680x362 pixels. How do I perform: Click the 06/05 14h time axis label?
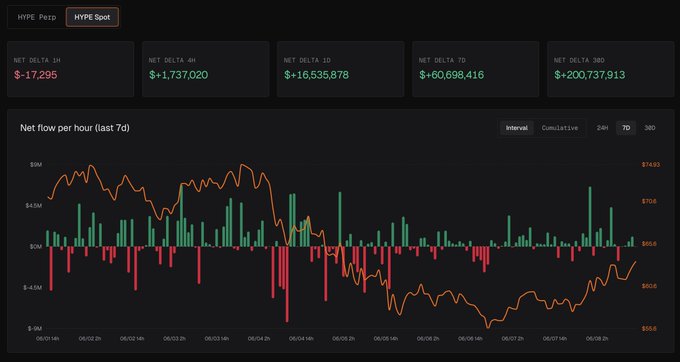click(386, 338)
